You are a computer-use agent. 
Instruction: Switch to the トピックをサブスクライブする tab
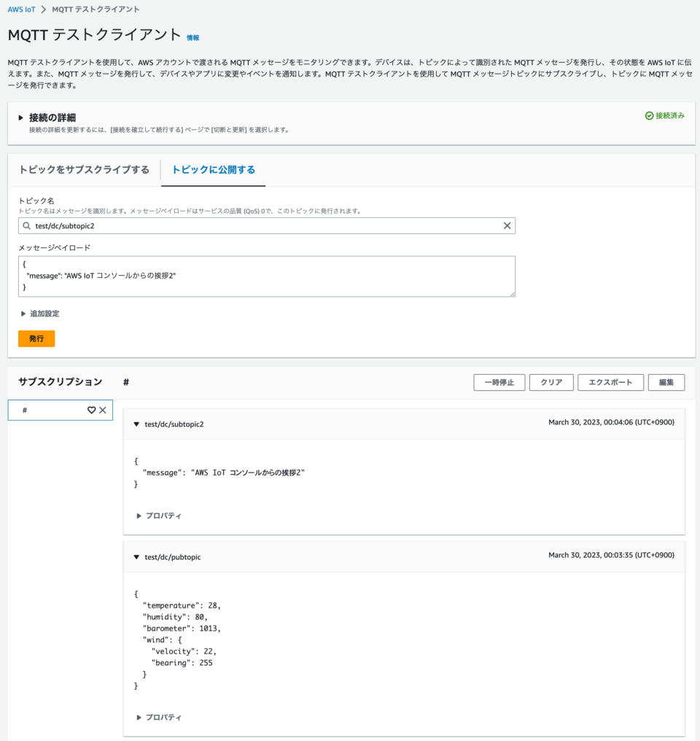click(82, 168)
